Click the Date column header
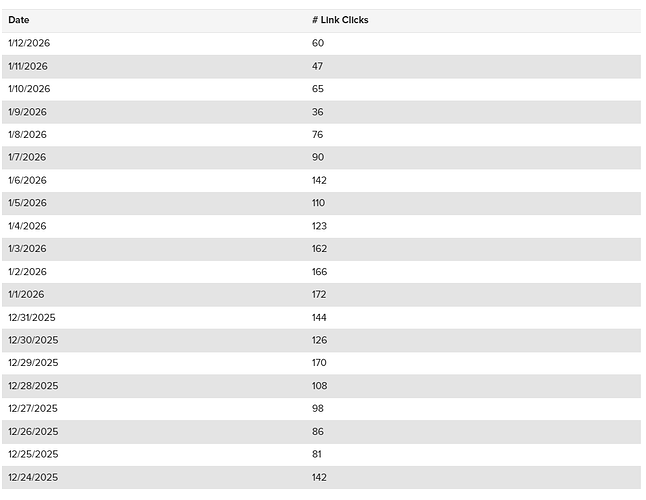646x500 pixels. tap(19, 20)
